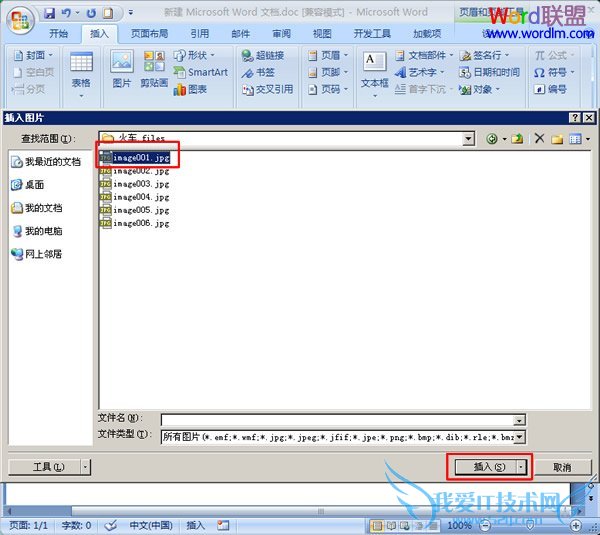Save the document via Quick Access toolbar
The width and height of the screenshot is (600, 535).
coord(49,13)
